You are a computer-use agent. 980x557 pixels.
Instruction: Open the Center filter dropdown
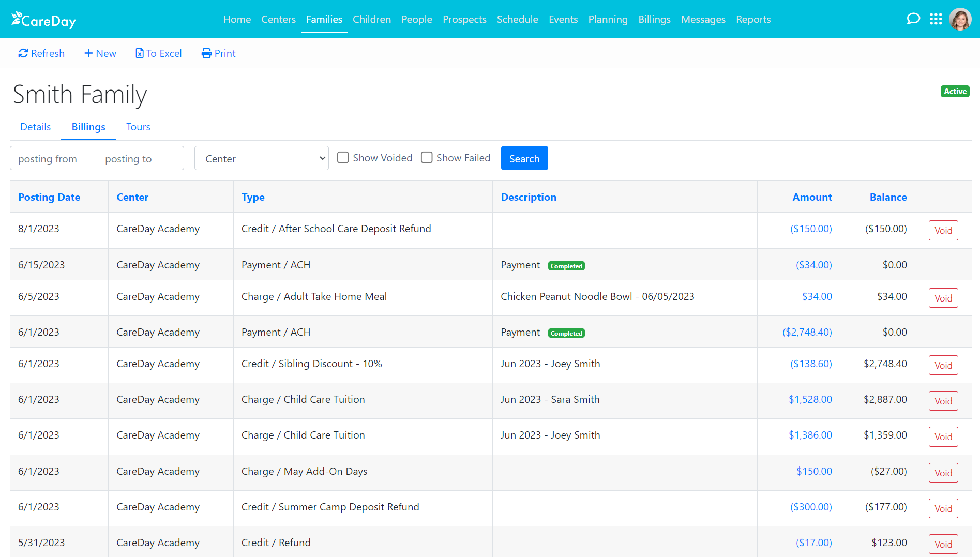[261, 158]
